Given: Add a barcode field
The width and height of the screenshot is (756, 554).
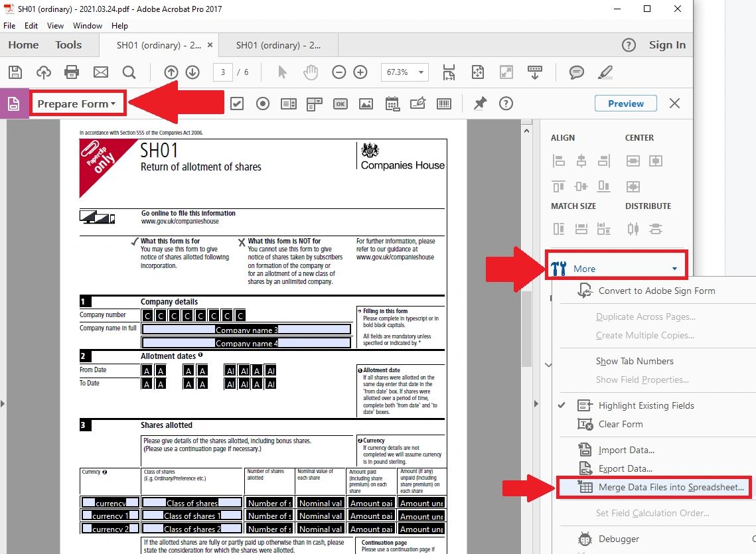Looking at the screenshot, I should click(444, 104).
